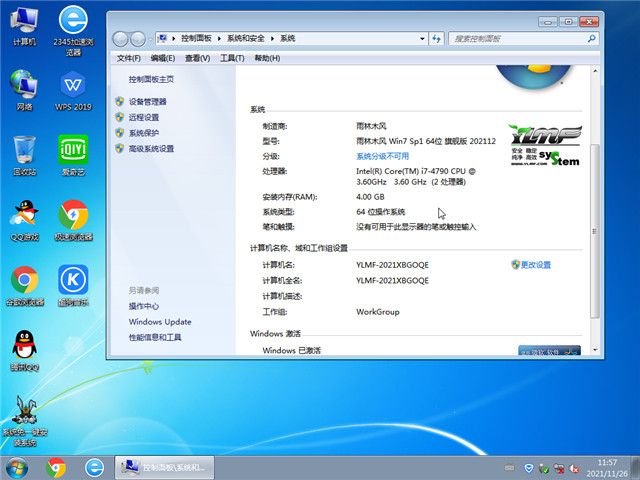Screen dimensions: 640x480
Task: Open 远程设置 link
Action: tap(144, 117)
